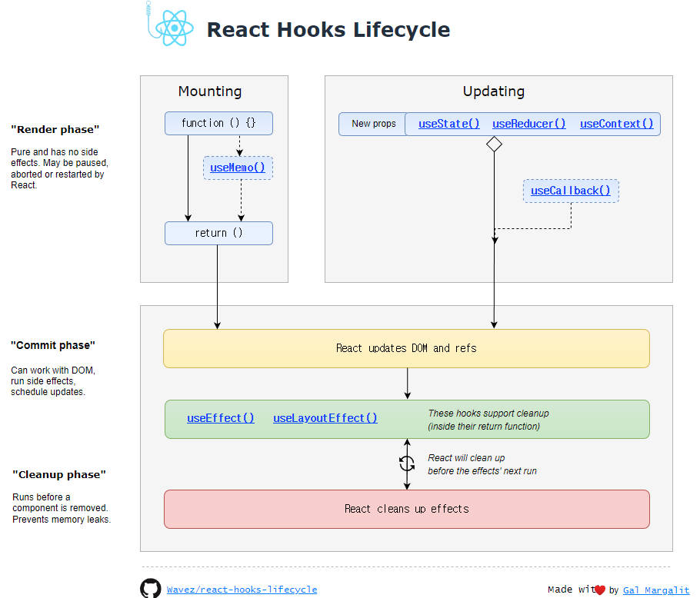Click the useEffect() link in the green bar
Viewport: 700px width, 598px height.
[221, 418]
